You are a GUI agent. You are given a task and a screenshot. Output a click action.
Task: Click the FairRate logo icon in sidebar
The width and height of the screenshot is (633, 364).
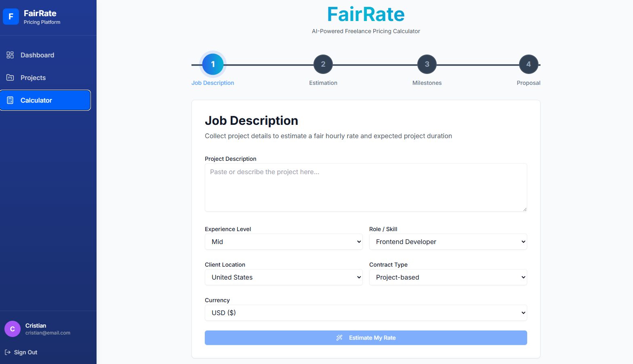coord(11,17)
